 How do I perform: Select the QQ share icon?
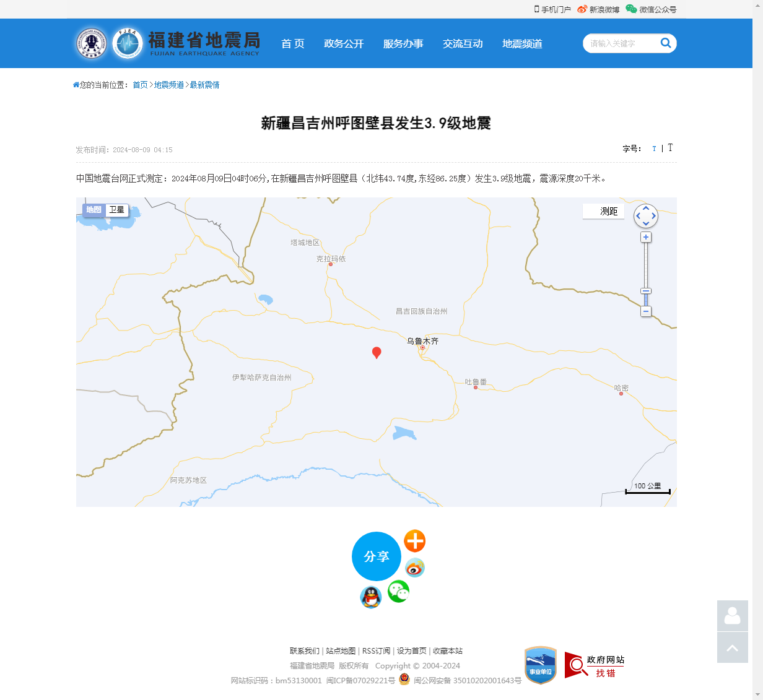(x=370, y=597)
